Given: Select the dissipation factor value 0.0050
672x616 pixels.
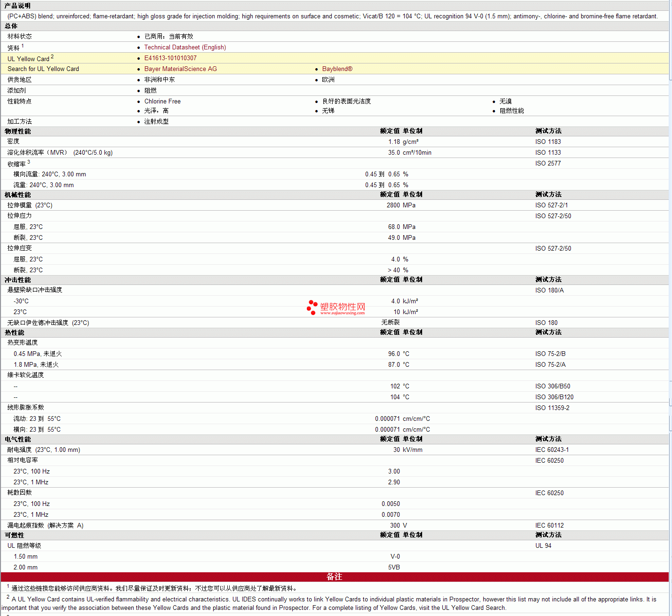Looking at the screenshot, I should [391, 504].
